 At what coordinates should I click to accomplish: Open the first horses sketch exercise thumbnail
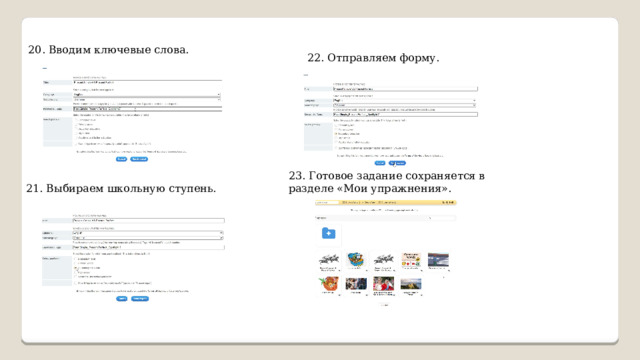pyautogui.click(x=329, y=260)
